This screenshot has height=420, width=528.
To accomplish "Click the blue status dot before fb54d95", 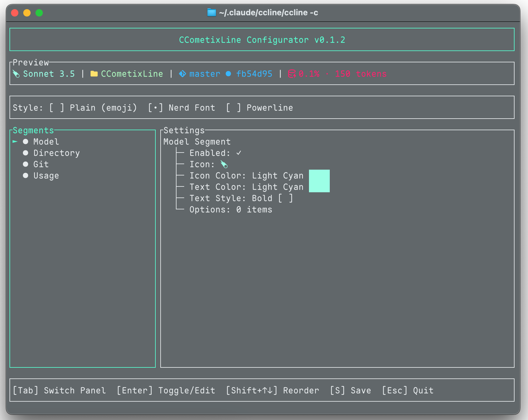I will tap(228, 74).
